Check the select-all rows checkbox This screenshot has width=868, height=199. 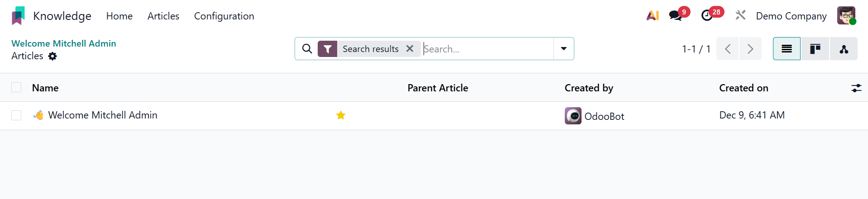pyautogui.click(x=16, y=87)
